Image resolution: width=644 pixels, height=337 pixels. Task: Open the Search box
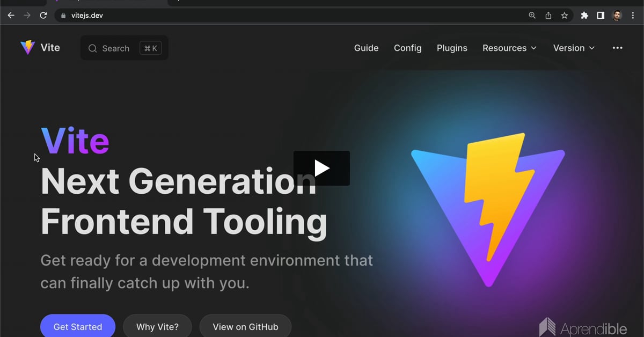point(125,48)
